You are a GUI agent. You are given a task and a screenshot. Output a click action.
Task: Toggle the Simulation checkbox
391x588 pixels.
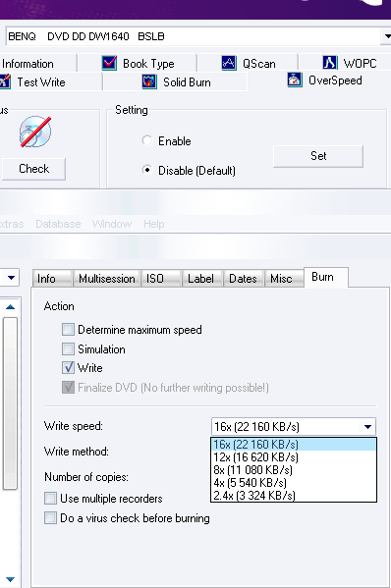[x=68, y=349]
